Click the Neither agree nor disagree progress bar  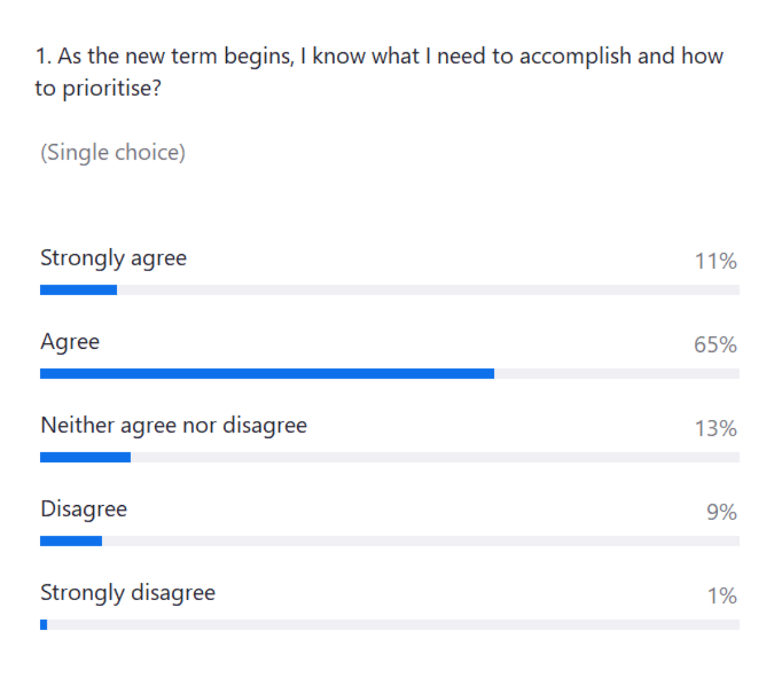[85, 458]
